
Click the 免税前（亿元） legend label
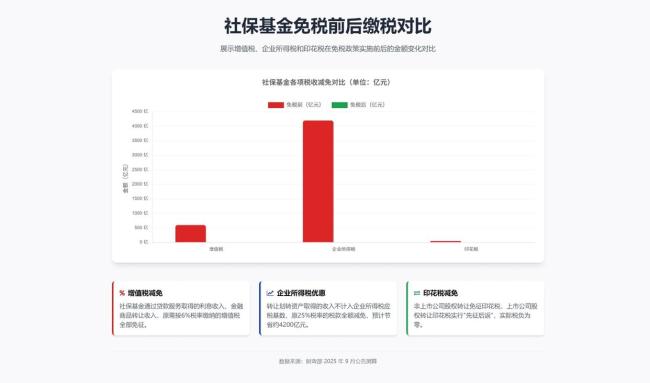(304, 105)
